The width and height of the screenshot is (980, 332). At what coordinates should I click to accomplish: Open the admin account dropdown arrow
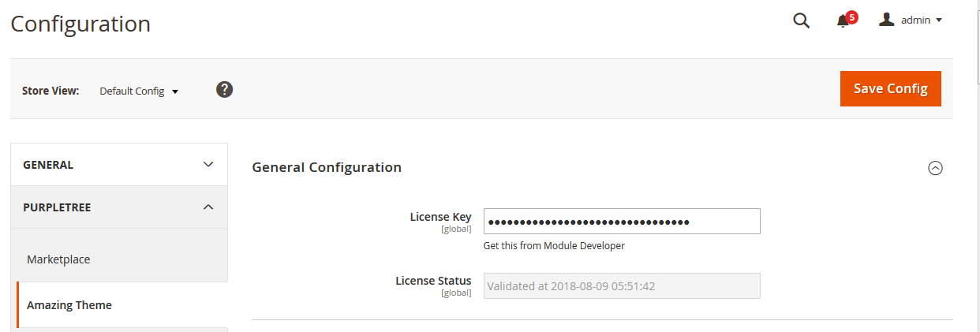pos(939,21)
